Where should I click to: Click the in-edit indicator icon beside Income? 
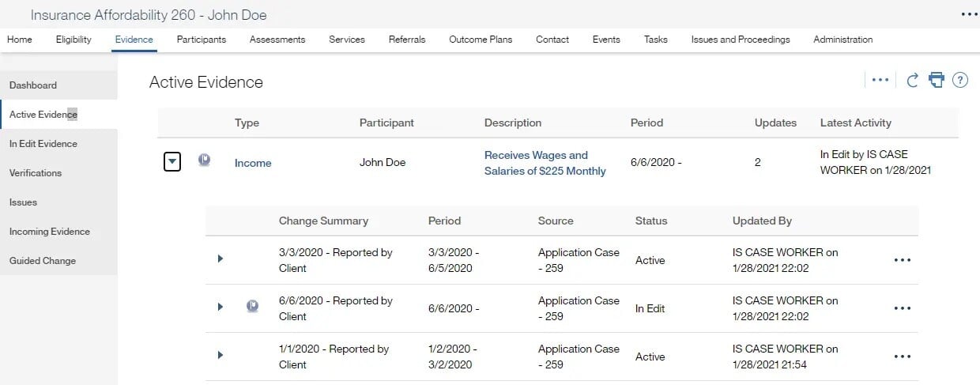pyautogui.click(x=204, y=160)
